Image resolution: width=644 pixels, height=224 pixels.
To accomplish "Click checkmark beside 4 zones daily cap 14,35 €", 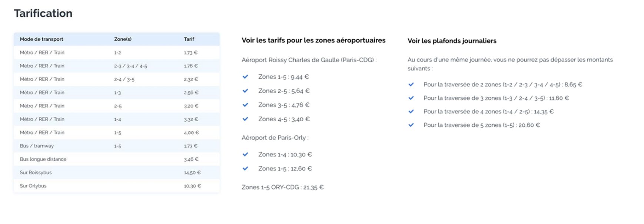I will pyautogui.click(x=411, y=111).
